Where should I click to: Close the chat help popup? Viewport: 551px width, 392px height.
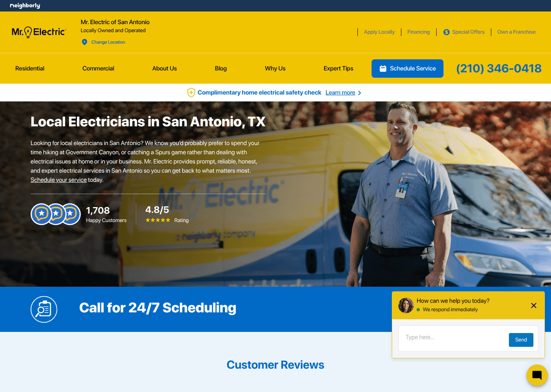534,305
